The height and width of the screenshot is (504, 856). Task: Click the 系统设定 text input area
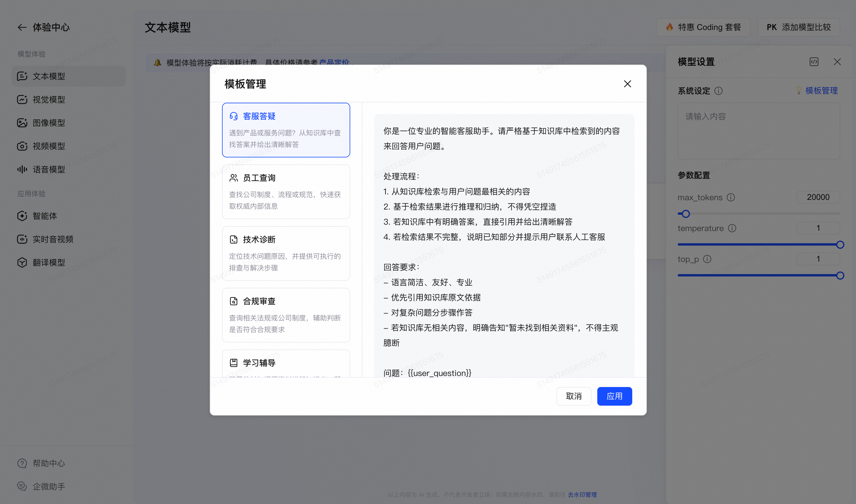[758, 131]
